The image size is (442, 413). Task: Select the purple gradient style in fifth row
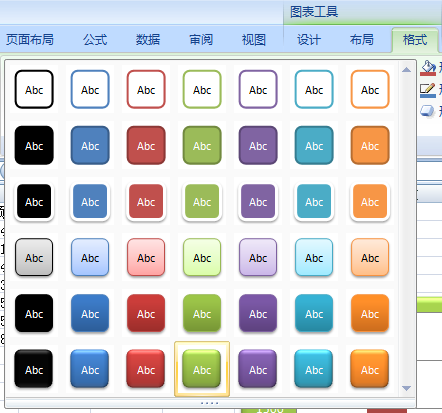coord(258,313)
